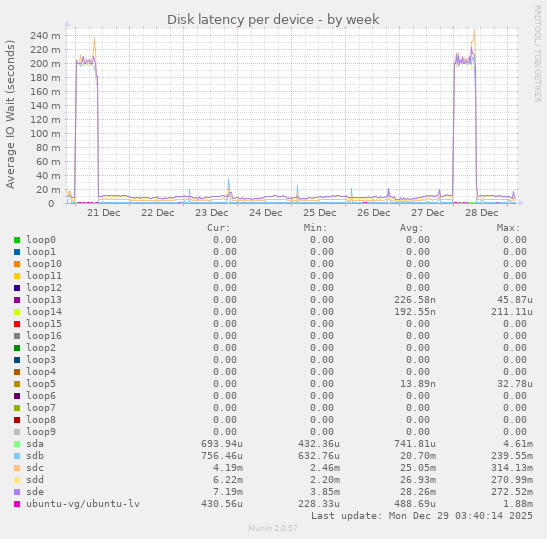Click sde current value '7.19m'
Screen dimensions: 547x539
pyautogui.click(x=228, y=492)
